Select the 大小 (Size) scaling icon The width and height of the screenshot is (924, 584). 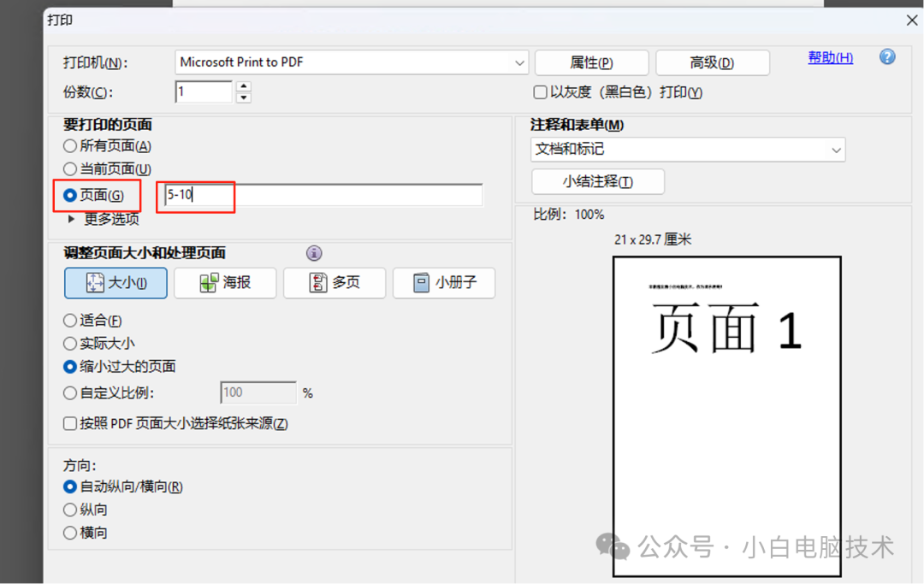coord(115,283)
